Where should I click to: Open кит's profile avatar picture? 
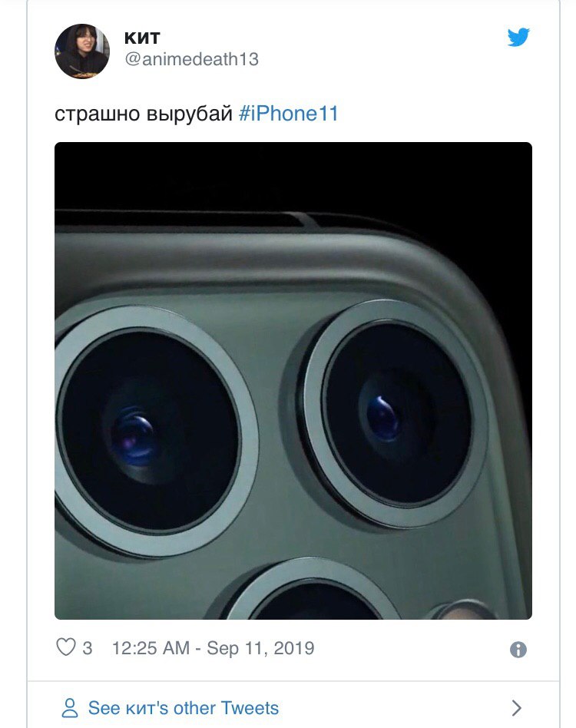coord(82,51)
